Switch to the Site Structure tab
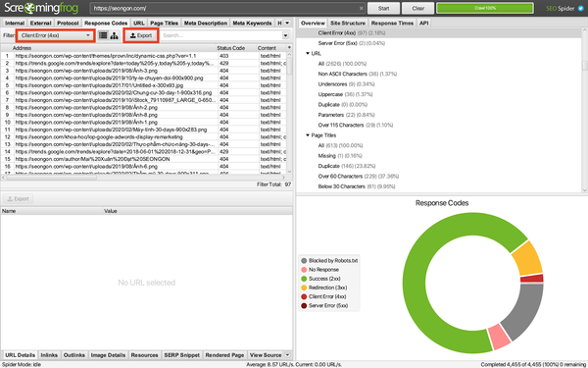Screen dimensions: 588x368 click(x=348, y=23)
